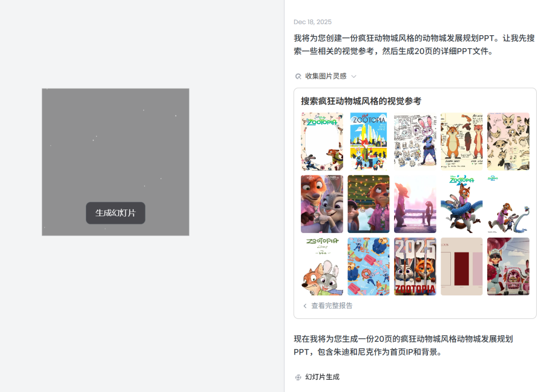Image resolution: width=552 pixels, height=392 pixels.
Task: Click the back chevron next to 查看完整报告
Action: click(x=305, y=306)
